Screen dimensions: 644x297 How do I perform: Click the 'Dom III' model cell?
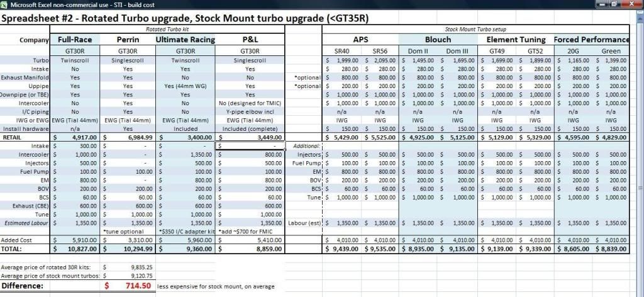[x=458, y=52]
